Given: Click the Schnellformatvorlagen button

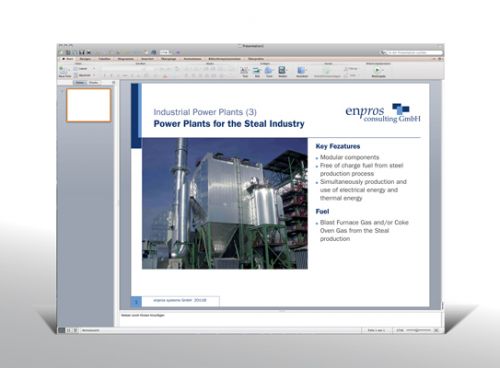Looking at the screenshot, I should click(x=327, y=71).
